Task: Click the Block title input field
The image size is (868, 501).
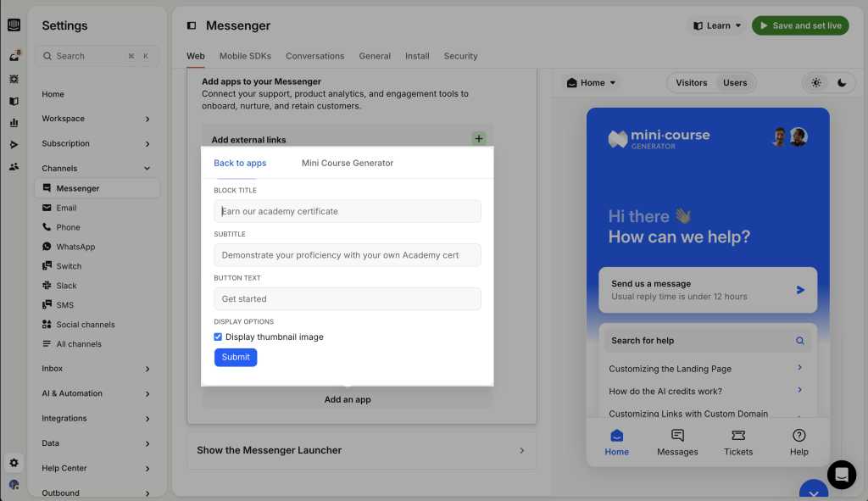Action: (348, 211)
